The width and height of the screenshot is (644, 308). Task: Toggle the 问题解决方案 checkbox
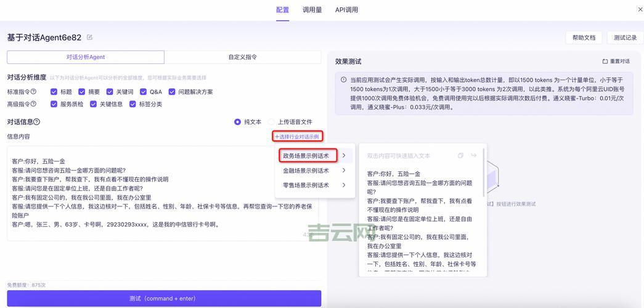point(172,92)
